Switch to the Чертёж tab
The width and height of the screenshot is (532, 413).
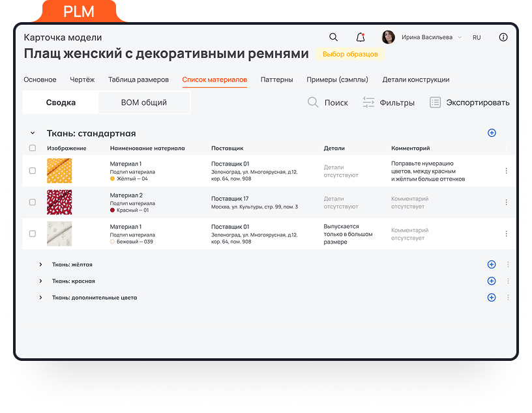tap(82, 79)
